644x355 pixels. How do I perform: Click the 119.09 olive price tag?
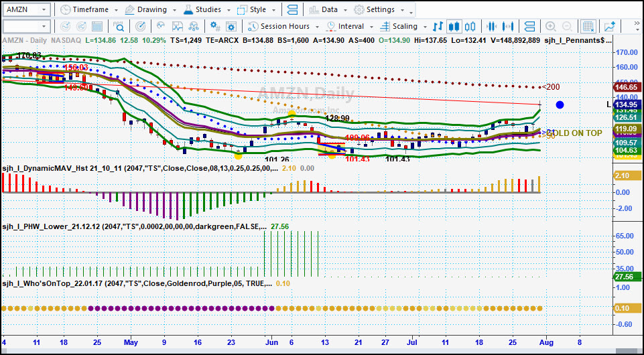coord(627,129)
